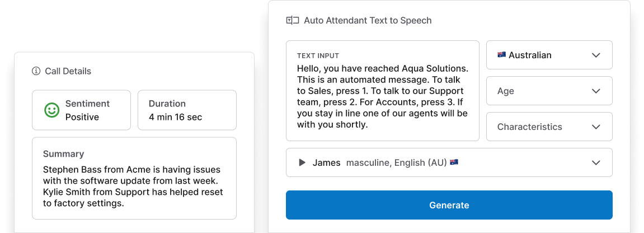
Task: Click the Auto Attendant text-to-speech icon
Action: coord(293,21)
